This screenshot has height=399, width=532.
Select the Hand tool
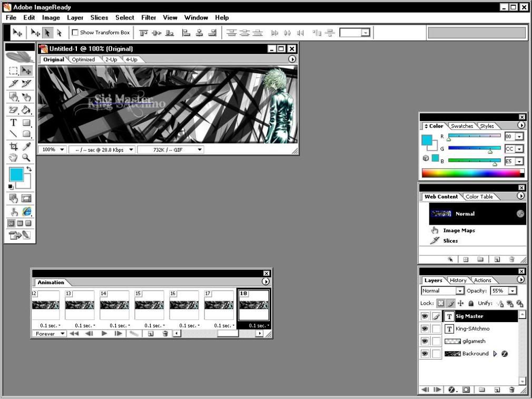tap(13, 157)
